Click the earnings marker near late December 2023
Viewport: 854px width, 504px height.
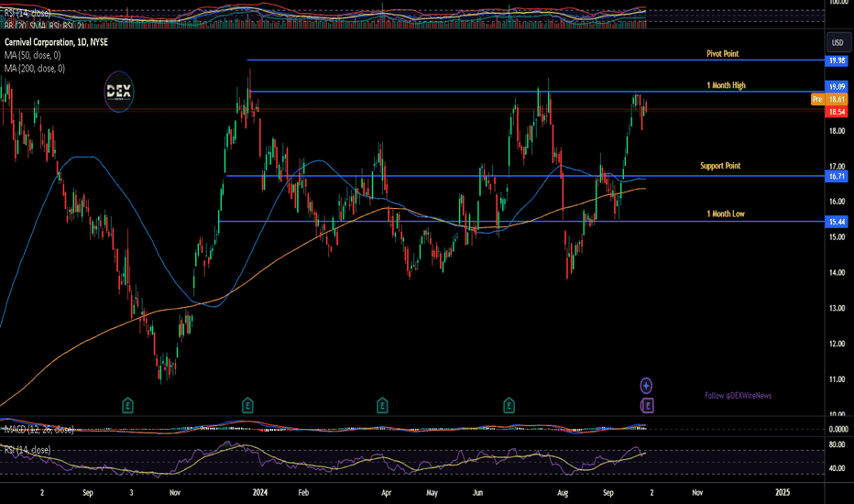pyautogui.click(x=247, y=405)
